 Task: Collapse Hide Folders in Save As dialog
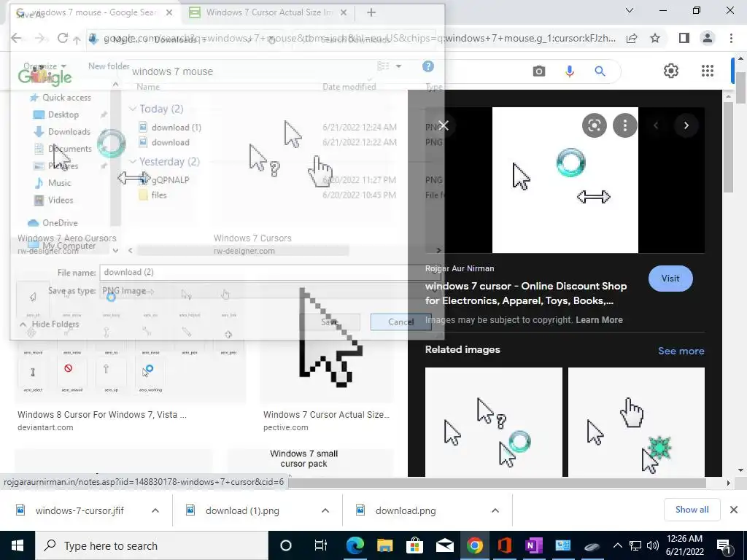tap(50, 324)
